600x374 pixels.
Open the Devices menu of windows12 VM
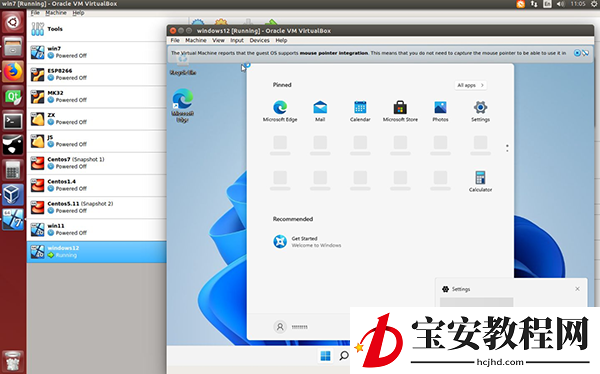pos(259,40)
